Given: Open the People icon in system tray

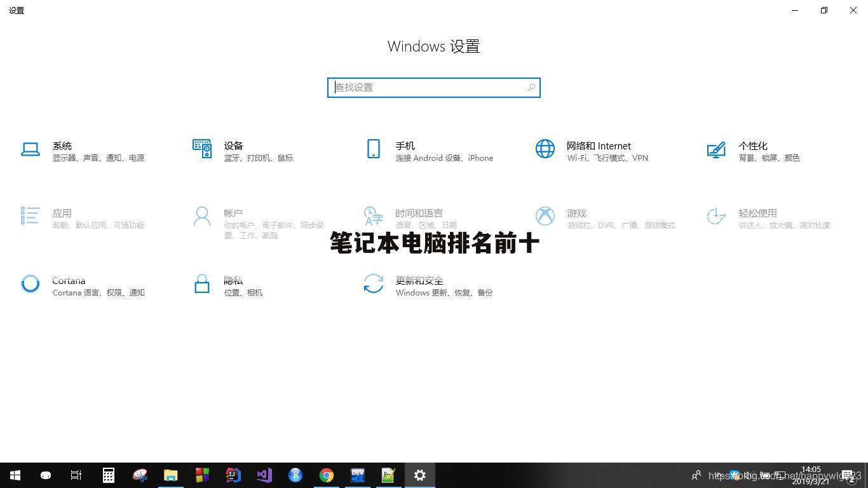Looking at the screenshot, I should tap(696, 475).
